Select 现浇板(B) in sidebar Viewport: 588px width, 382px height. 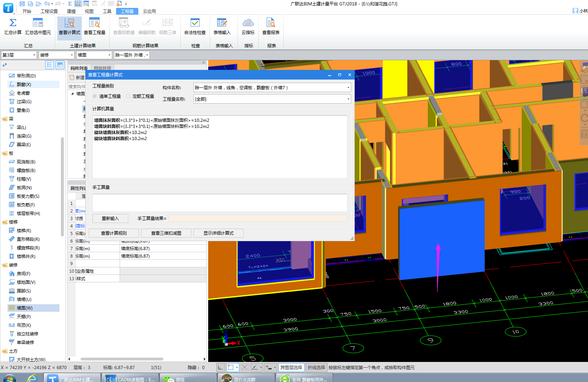click(x=26, y=162)
